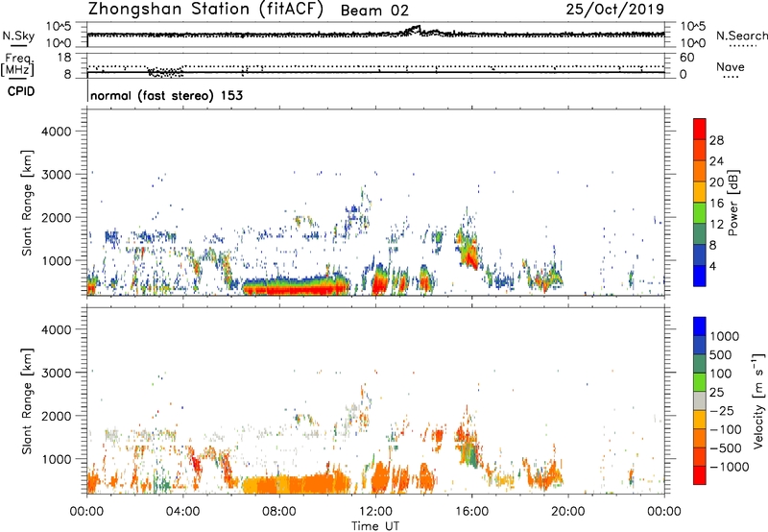
Task: Click the noise bump near 14:00 in N.Sky trace
Action: coord(416,30)
